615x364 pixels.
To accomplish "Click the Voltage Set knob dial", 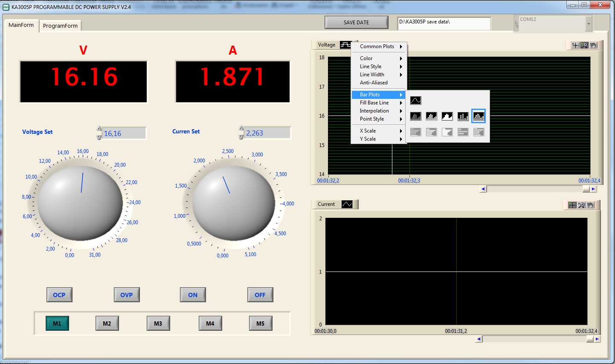I will (80, 203).
